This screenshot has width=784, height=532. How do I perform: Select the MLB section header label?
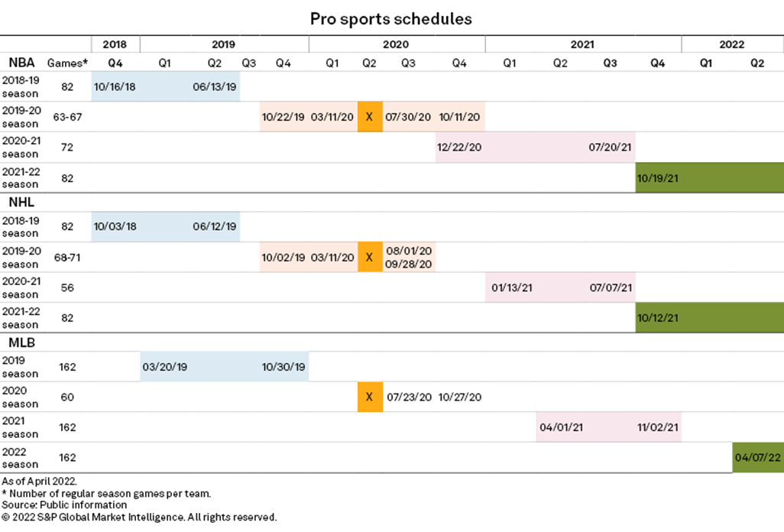(x=21, y=342)
